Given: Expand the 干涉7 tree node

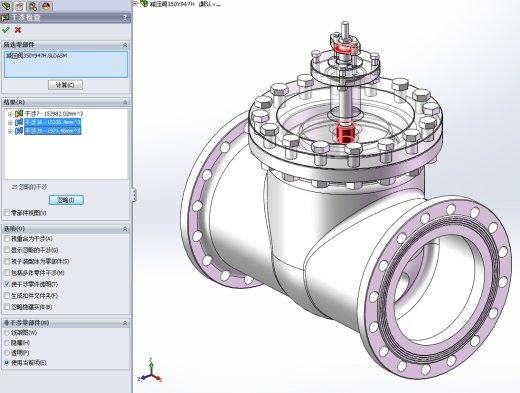Looking at the screenshot, I should (x=10, y=114).
